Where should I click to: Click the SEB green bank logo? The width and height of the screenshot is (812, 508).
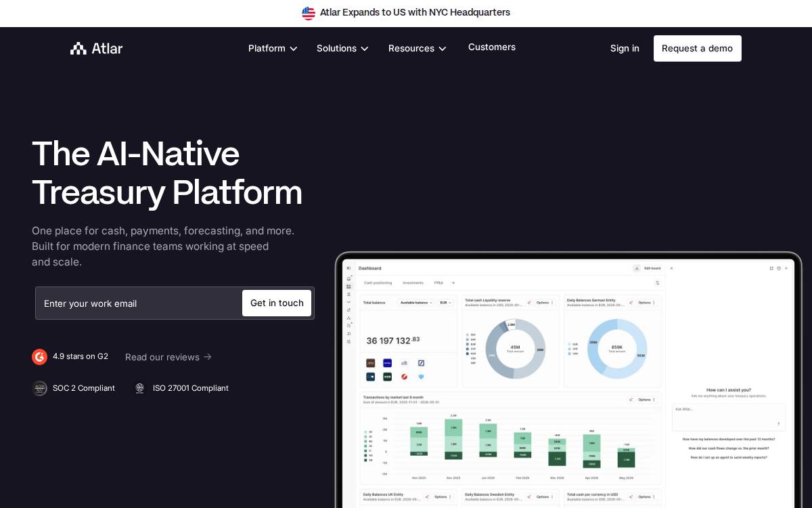tap(387, 377)
